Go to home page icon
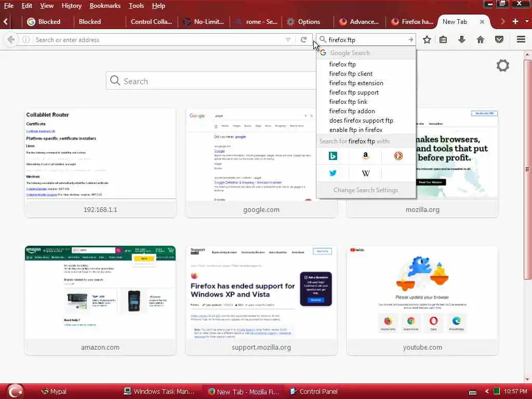This screenshot has height=399, width=532. [481, 39]
